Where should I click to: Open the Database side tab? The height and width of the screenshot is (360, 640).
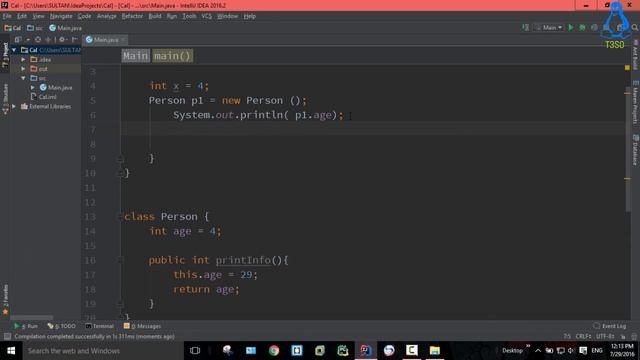coord(635,150)
